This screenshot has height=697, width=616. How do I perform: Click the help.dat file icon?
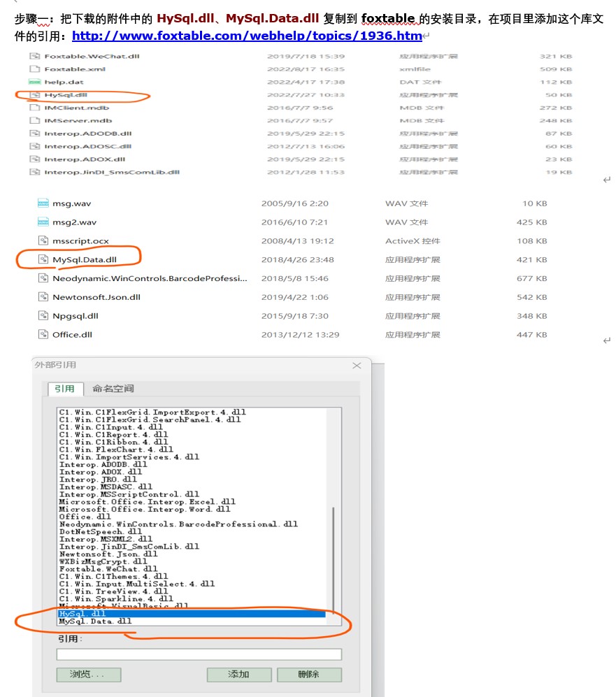35,82
